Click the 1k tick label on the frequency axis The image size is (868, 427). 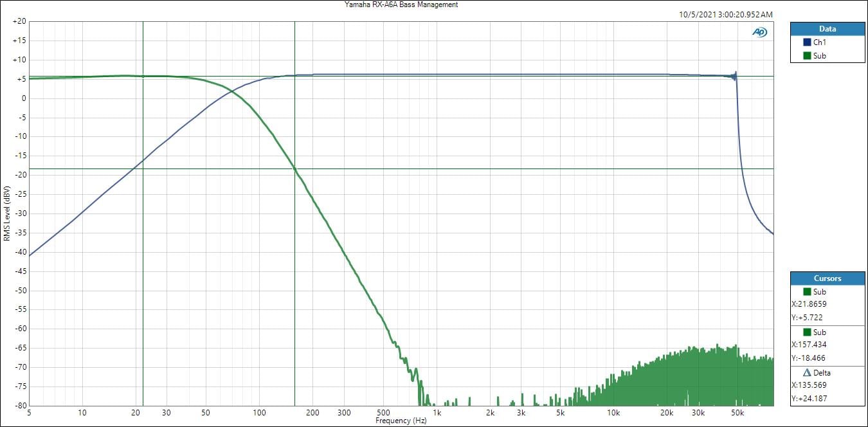(x=437, y=412)
